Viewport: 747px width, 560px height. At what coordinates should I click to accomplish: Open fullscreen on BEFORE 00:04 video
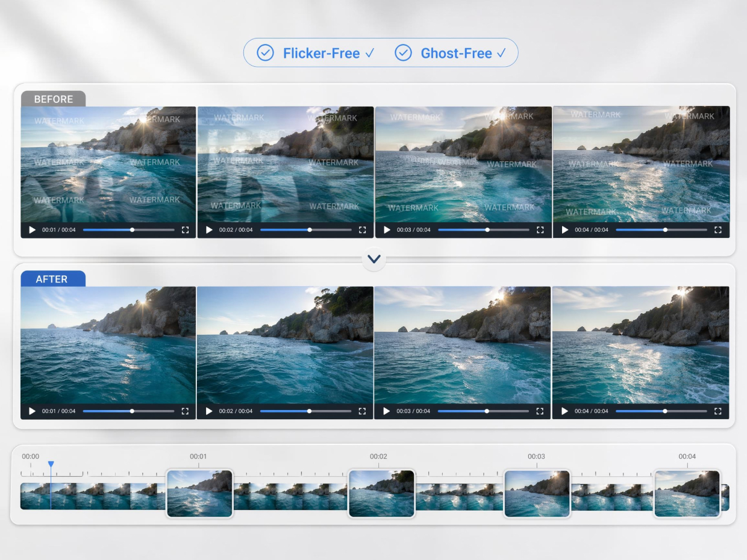pos(717,230)
